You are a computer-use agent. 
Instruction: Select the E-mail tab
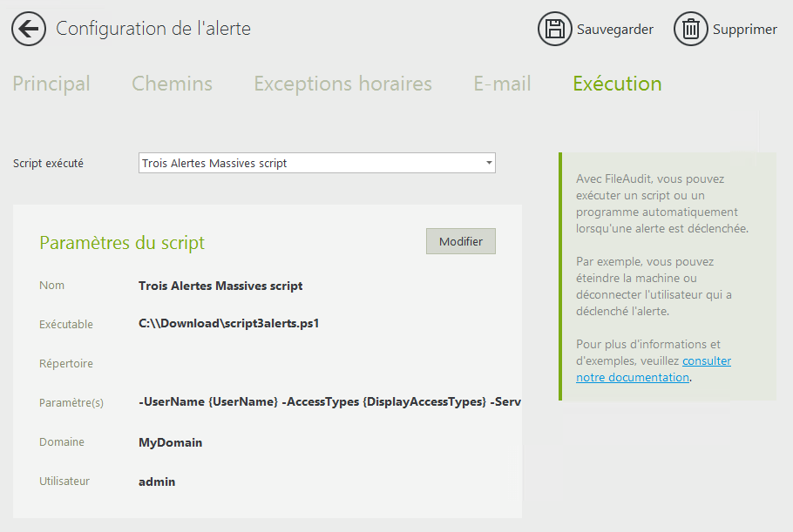pos(502,84)
